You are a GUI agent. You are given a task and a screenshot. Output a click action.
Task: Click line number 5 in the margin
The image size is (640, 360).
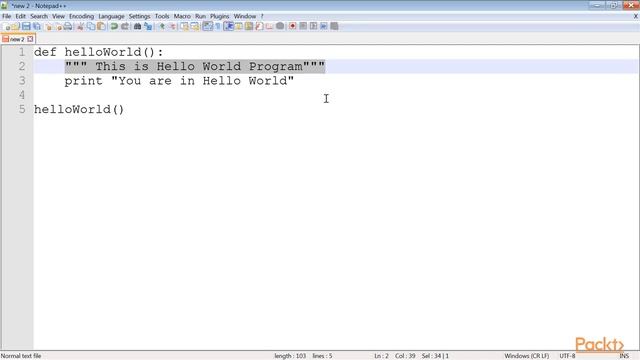[22, 109]
